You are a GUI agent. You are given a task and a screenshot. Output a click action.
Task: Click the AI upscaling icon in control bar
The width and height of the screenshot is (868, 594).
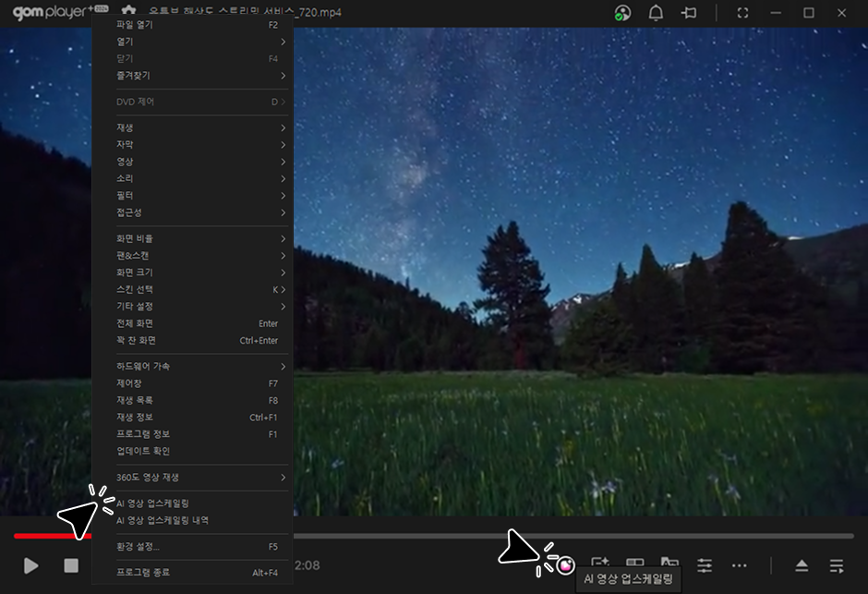coord(565,565)
